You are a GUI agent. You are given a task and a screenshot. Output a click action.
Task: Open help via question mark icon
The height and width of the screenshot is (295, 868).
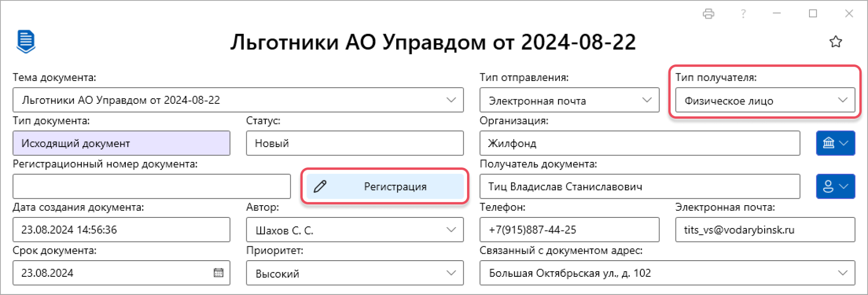point(743,14)
